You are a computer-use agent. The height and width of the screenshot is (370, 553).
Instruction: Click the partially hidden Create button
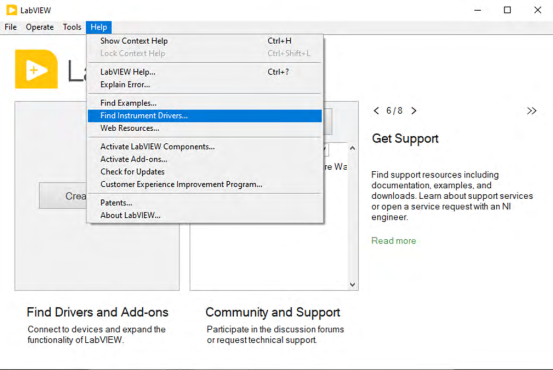pos(63,196)
